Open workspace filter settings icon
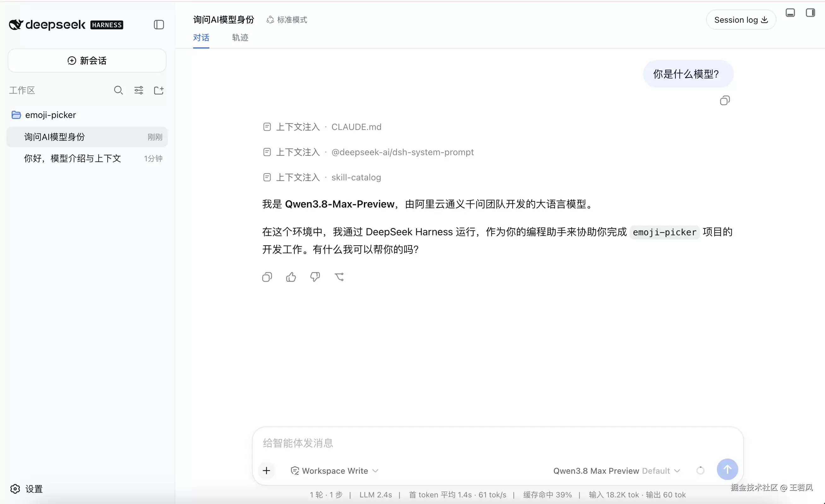This screenshot has width=825, height=504. click(139, 90)
